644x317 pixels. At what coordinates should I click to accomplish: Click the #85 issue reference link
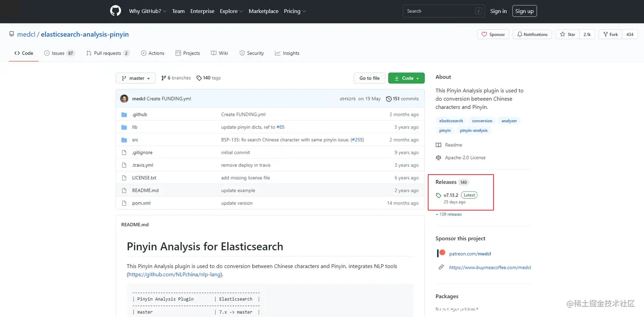(x=280, y=127)
